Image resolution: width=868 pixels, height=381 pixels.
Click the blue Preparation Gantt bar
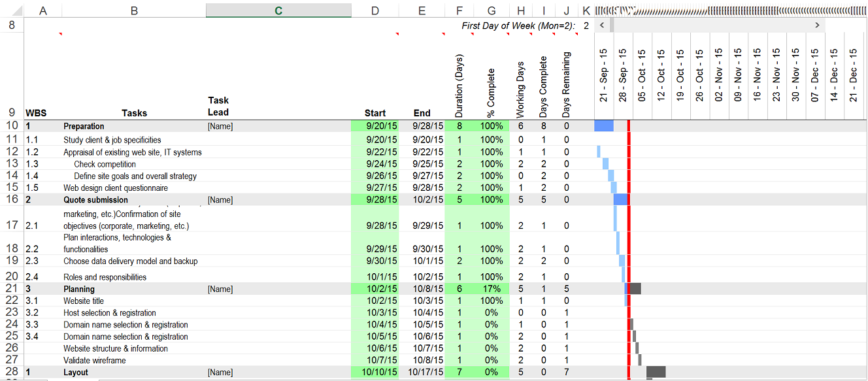pyautogui.click(x=604, y=126)
